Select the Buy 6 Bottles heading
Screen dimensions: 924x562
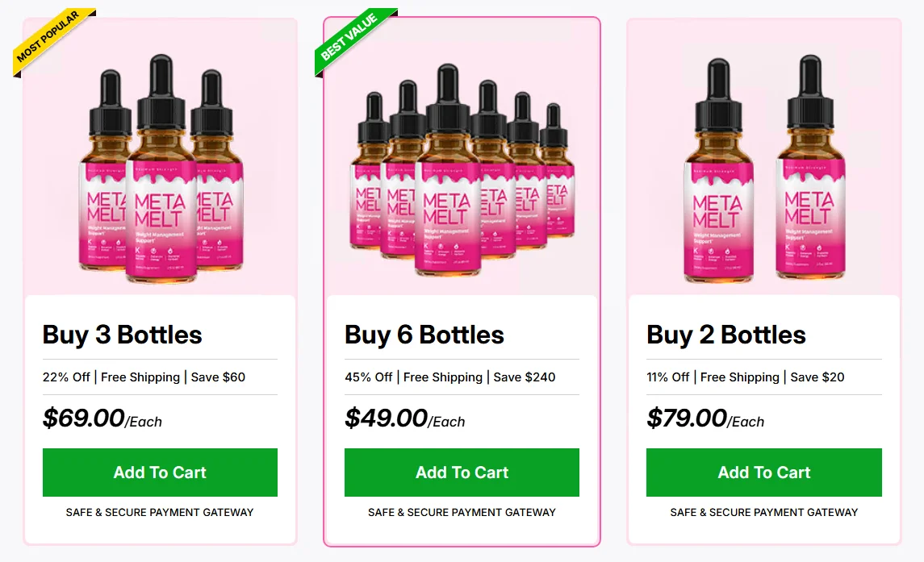[x=424, y=335]
